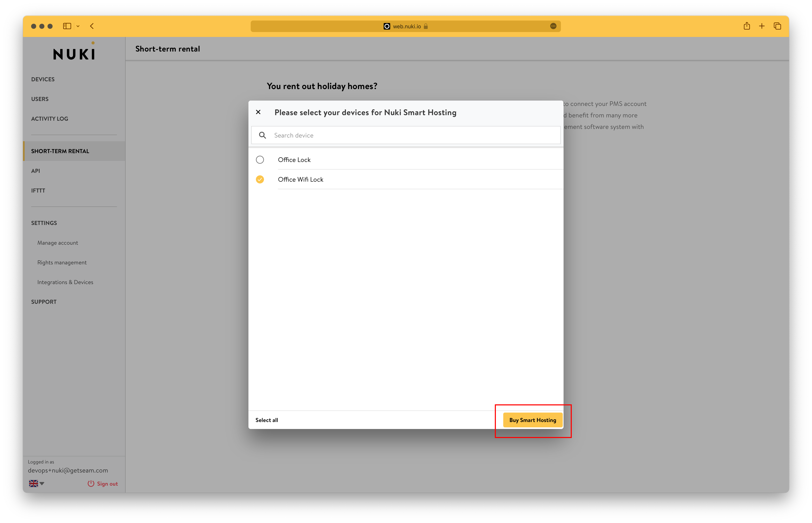
Task: Open the Integrations & Devices settings page
Action: click(x=65, y=282)
